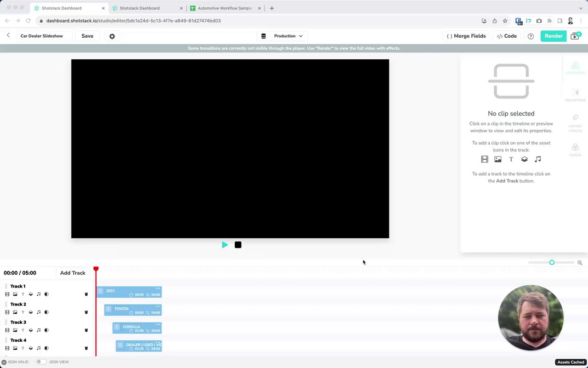Image resolution: width=588 pixels, height=368 pixels.
Task: Add an audio clip to Track 1
Action: coord(39,294)
